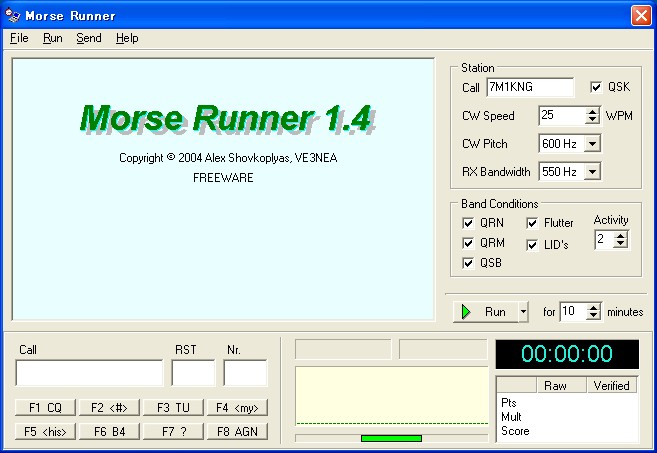Open the Run button mode dropdown arrow

click(523, 312)
